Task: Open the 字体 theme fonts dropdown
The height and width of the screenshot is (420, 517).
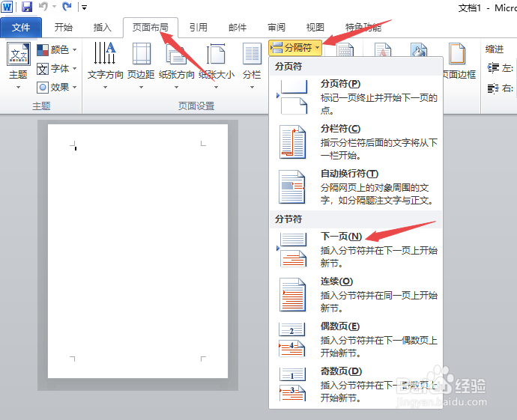Action: pos(57,69)
